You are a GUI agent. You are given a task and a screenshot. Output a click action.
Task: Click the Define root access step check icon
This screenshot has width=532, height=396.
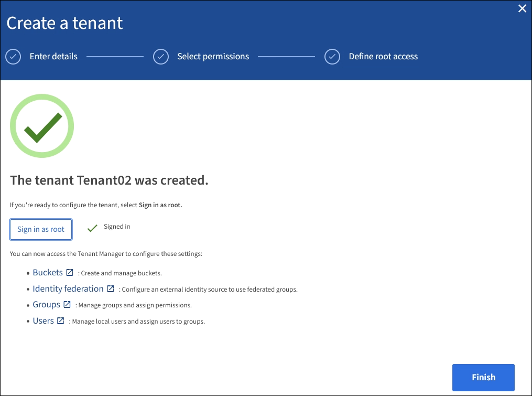332,57
